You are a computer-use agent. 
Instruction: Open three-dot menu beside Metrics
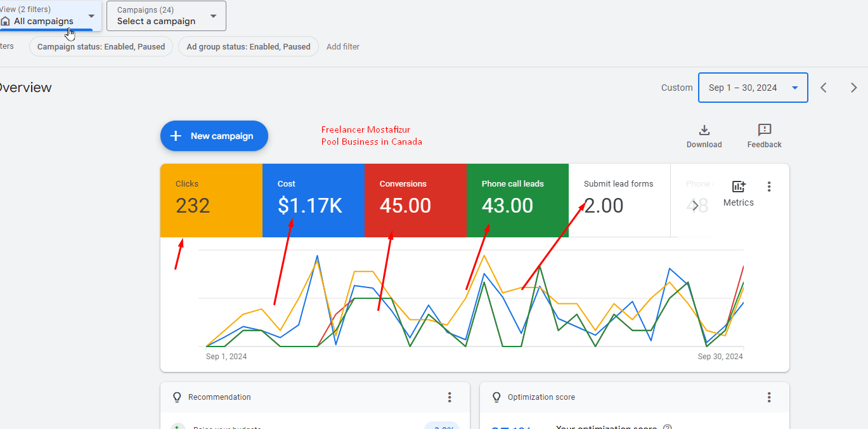(x=769, y=187)
